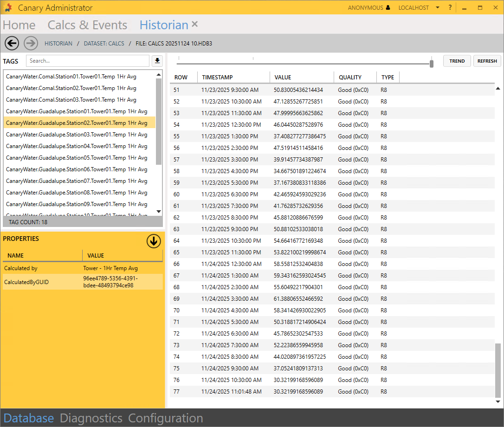Image resolution: width=504 pixels, height=427 pixels.
Task: Click the back navigation arrow
Action: click(12, 44)
